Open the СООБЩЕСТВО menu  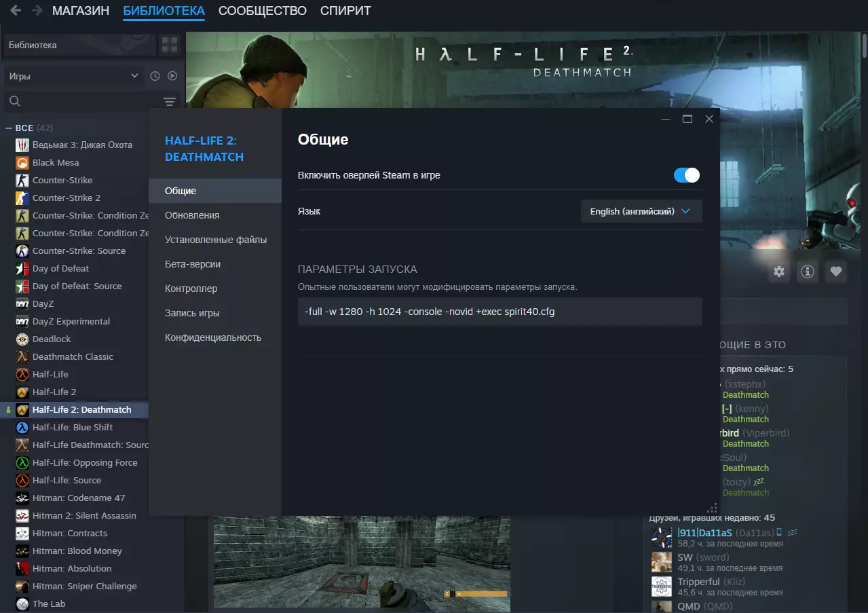[x=263, y=11]
